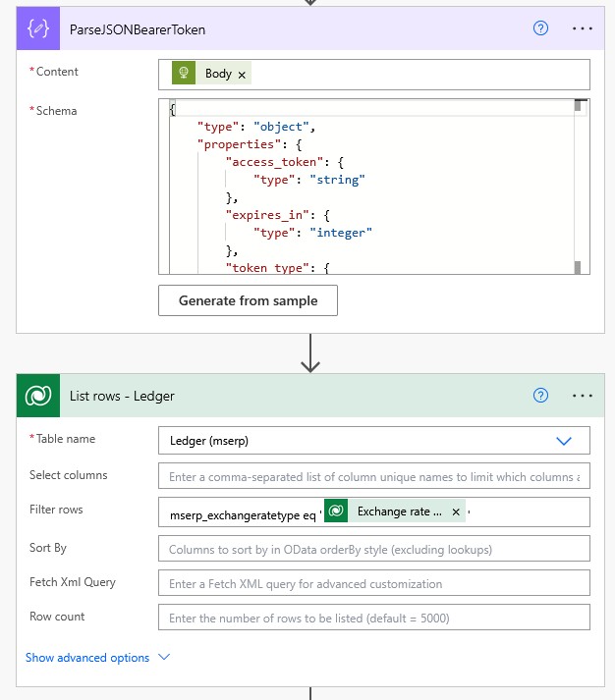615x700 pixels.
Task: Click the Content input field
Action: coord(374,75)
